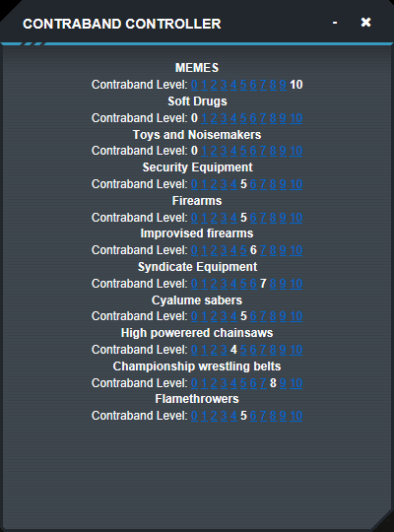Set Toys and Noisemakers level to 1
The height and width of the screenshot is (532, 394).
coord(204,151)
